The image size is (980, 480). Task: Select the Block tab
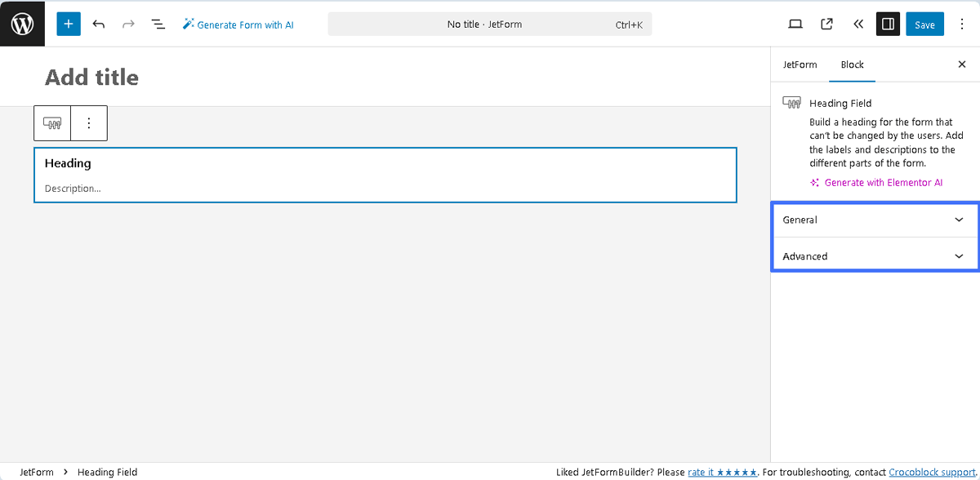[852, 64]
